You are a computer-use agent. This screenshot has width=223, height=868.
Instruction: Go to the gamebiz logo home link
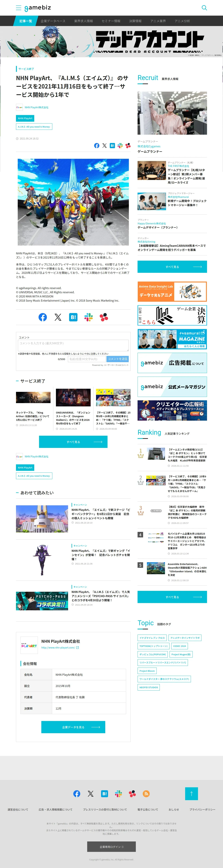pyautogui.click(x=38, y=8)
